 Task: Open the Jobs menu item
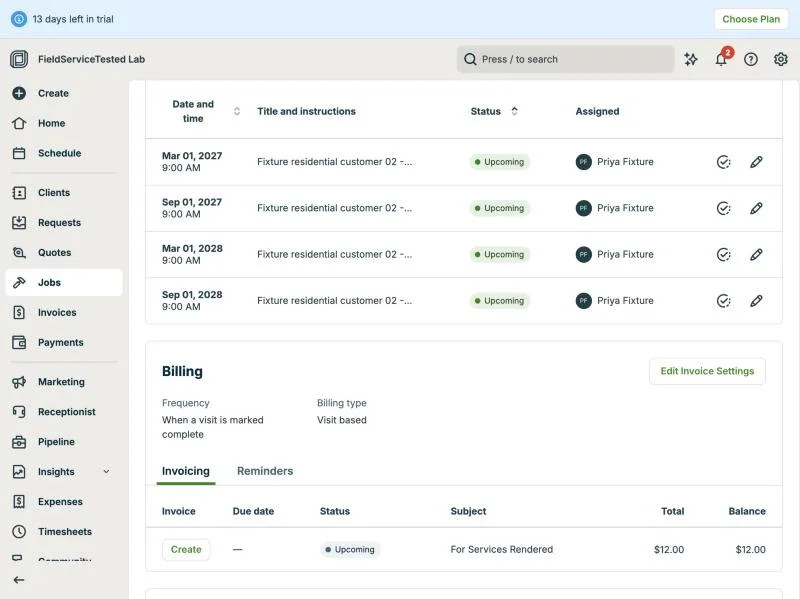[x=64, y=283]
